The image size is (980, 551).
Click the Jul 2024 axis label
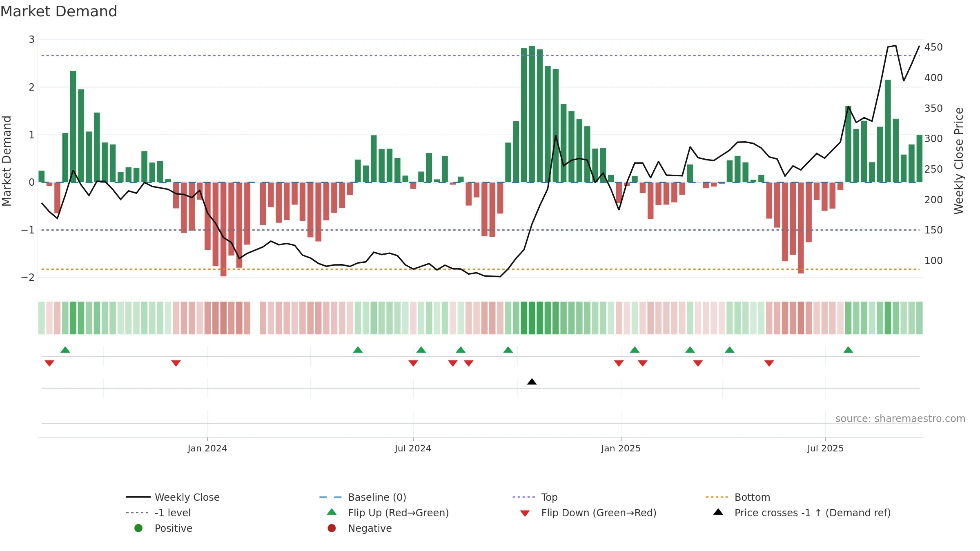tap(413, 449)
